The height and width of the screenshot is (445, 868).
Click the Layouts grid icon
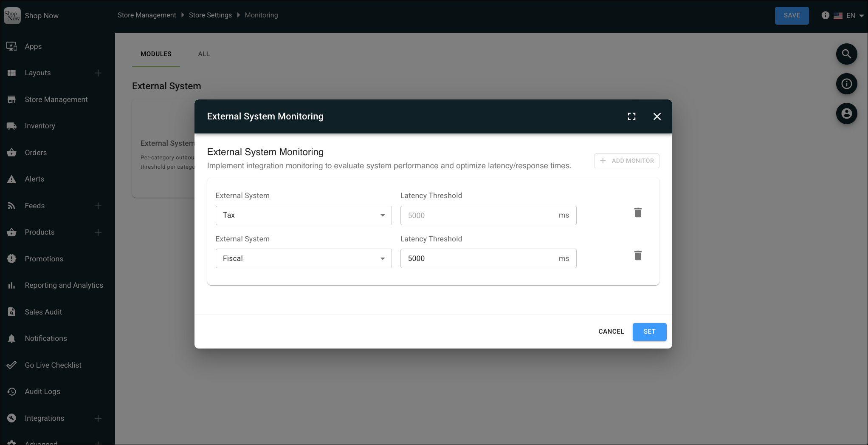(12, 73)
